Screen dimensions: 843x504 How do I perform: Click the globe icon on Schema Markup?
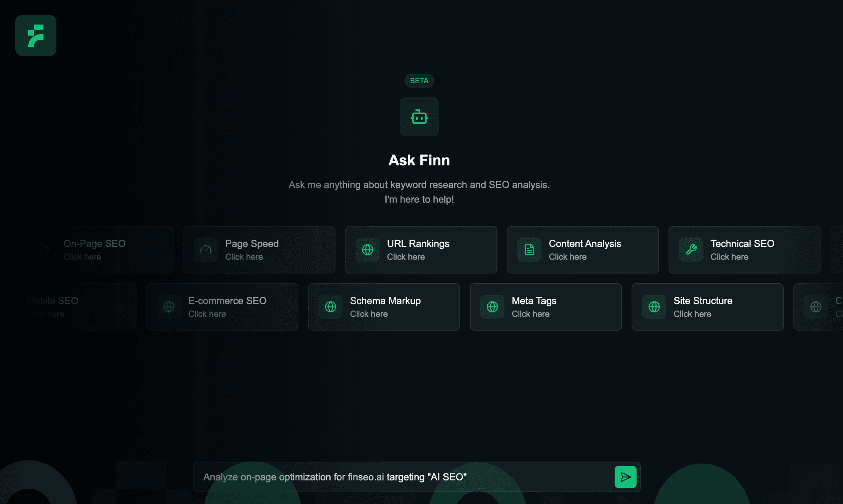point(331,307)
